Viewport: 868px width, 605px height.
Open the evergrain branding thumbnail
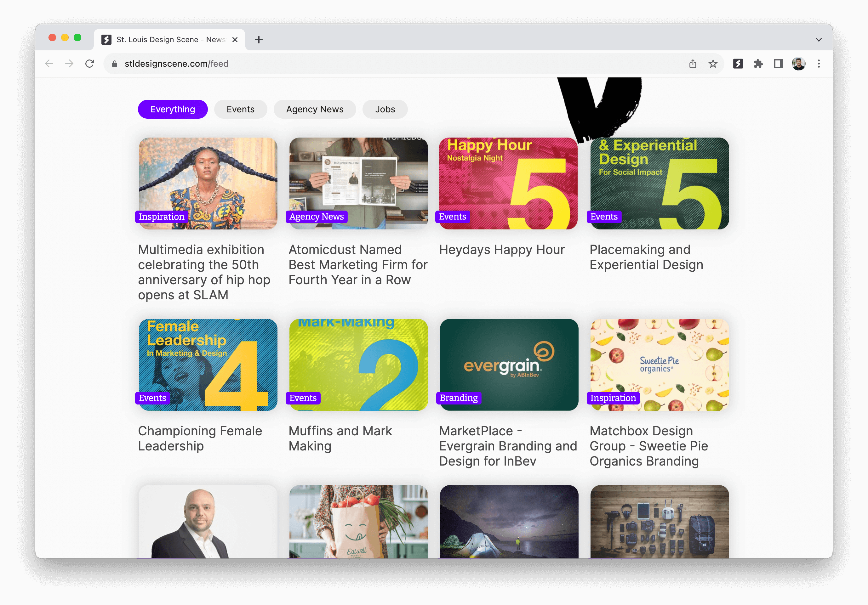click(509, 365)
